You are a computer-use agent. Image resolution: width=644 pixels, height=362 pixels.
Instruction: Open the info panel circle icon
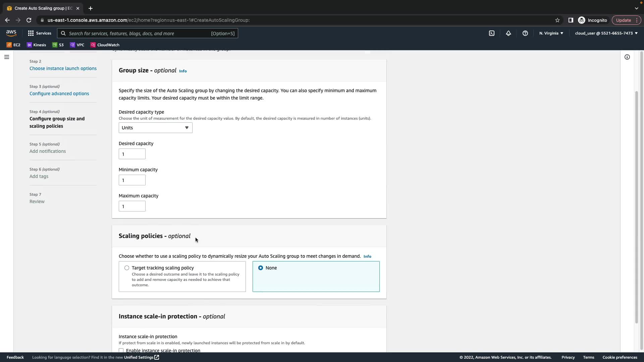pos(627,57)
